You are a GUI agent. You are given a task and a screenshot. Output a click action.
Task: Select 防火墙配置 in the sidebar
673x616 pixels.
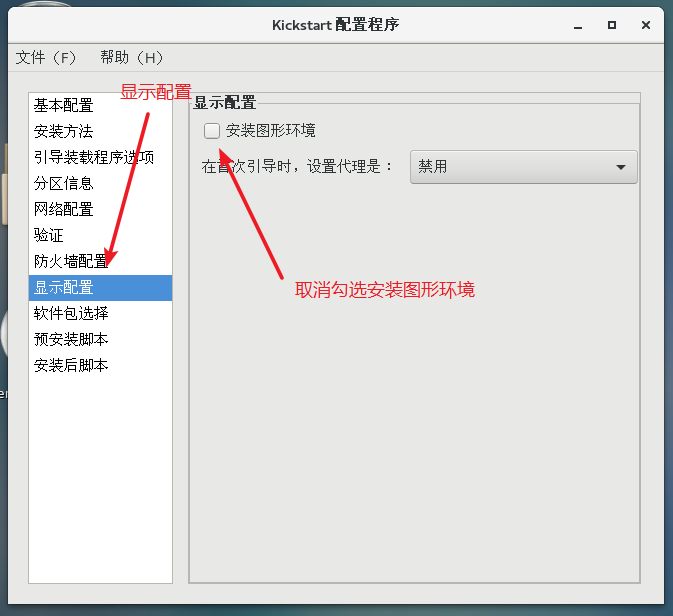100,261
